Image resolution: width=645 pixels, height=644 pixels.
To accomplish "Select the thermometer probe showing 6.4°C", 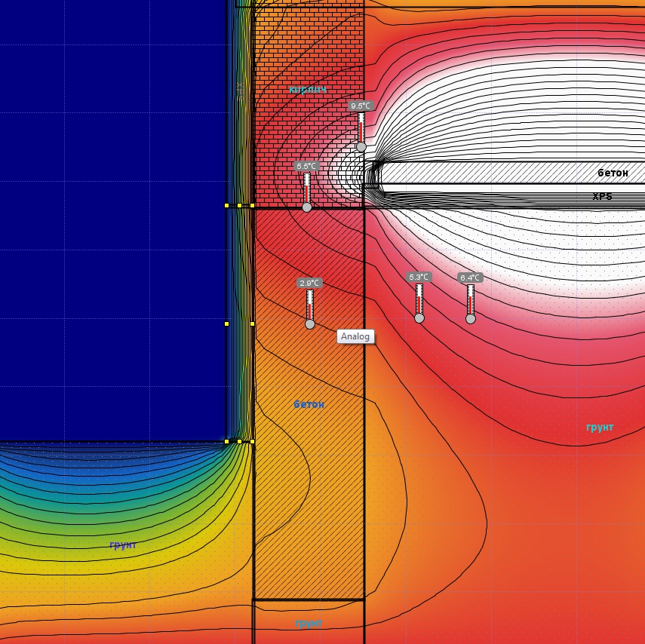I will pyautogui.click(x=470, y=299).
